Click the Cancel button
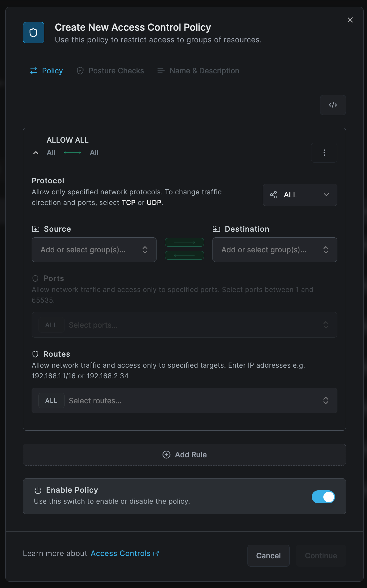 point(268,556)
